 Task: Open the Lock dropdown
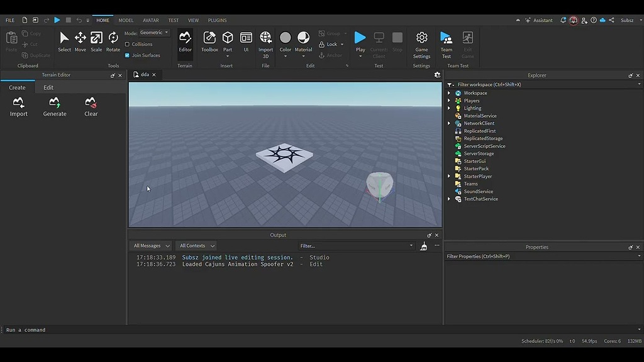(x=341, y=45)
